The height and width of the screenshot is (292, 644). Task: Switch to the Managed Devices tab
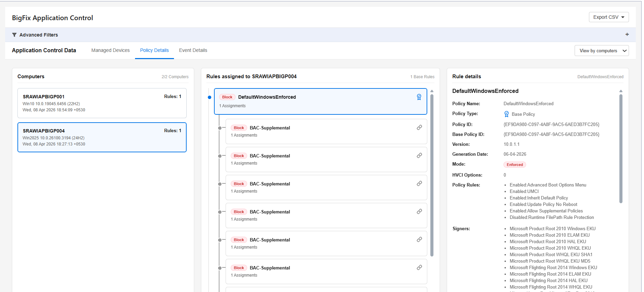110,50
